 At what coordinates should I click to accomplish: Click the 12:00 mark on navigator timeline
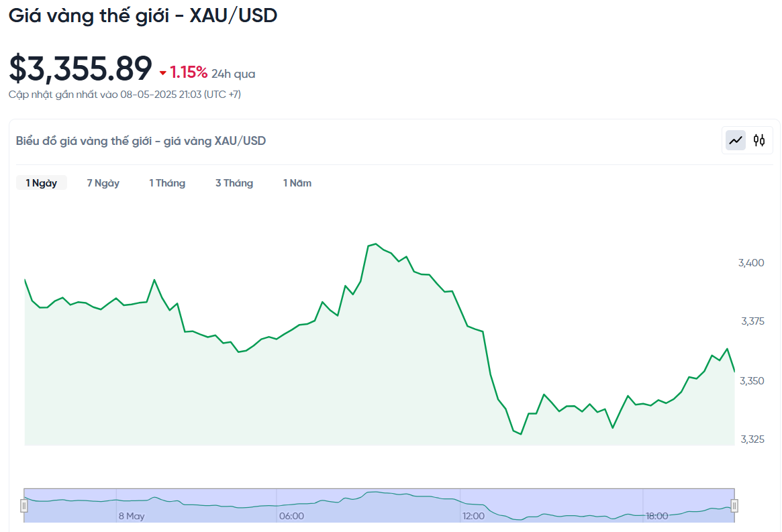click(x=473, y=516)
